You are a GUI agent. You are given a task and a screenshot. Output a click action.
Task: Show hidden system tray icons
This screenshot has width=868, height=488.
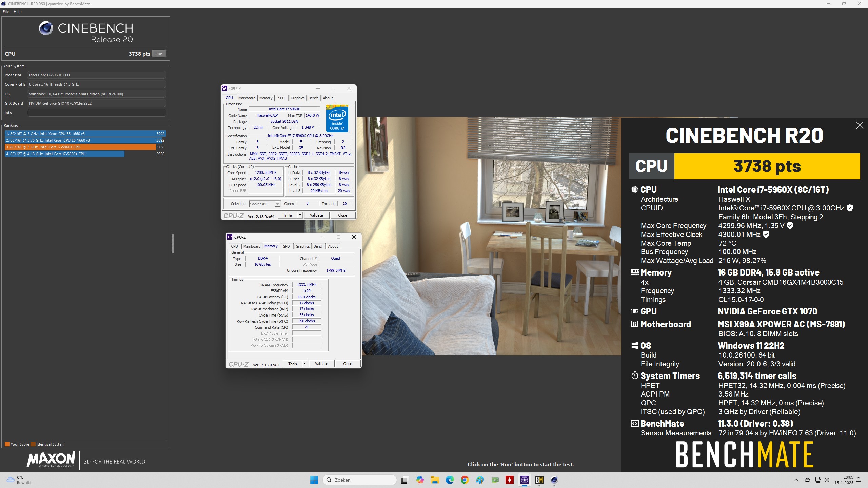(x=796, y=480)
